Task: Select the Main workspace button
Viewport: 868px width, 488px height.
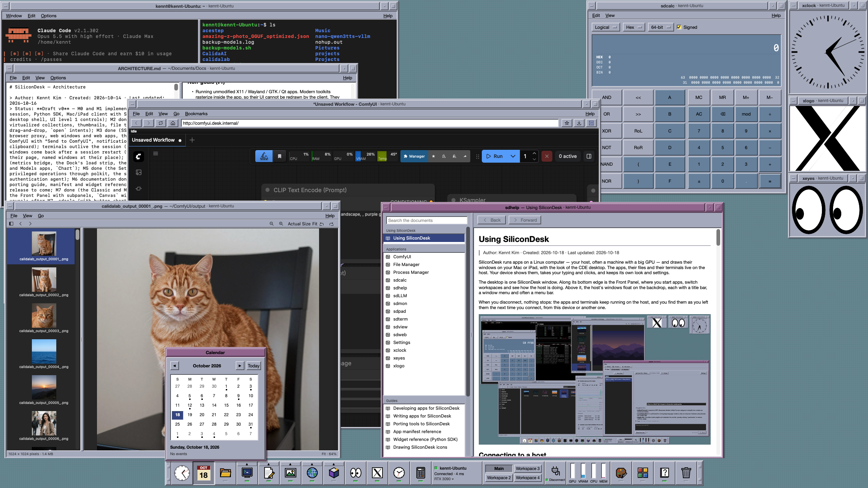Action: coord(499,469)
